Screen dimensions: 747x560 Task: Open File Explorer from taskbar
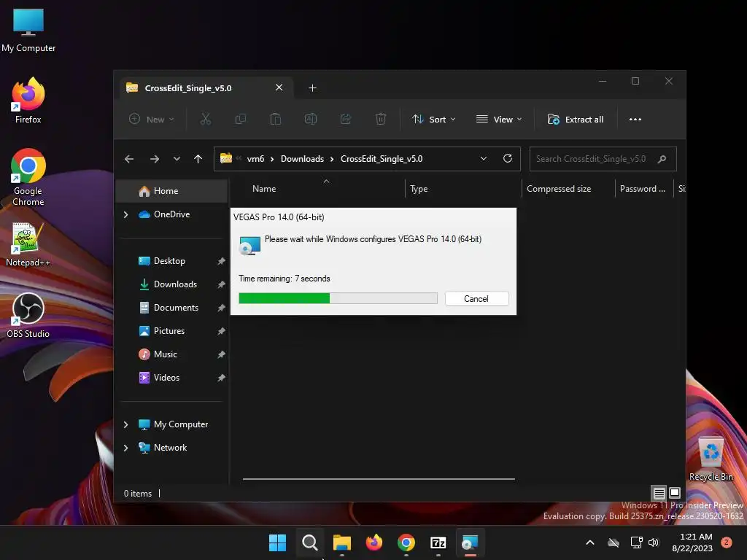coord(341,542)
